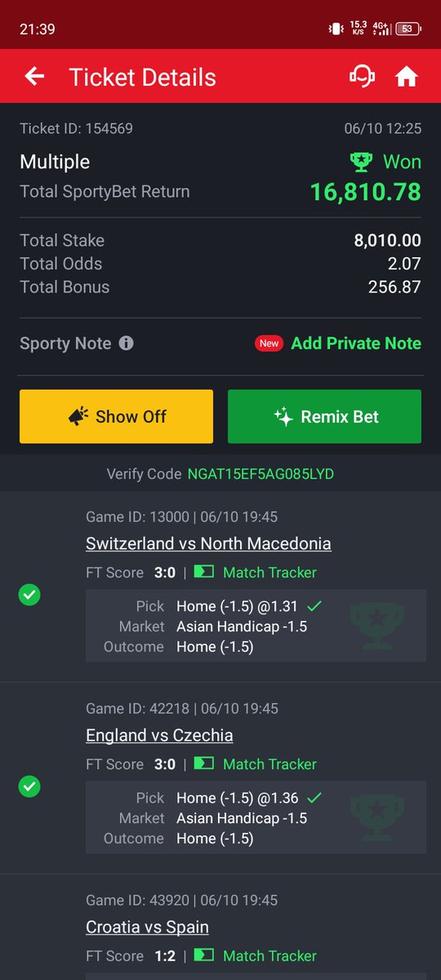The height and width of the screenshot is (980, 441).
Task: Tap the trophy watermark in Switzerland pick box
Action: pos(376,626)
